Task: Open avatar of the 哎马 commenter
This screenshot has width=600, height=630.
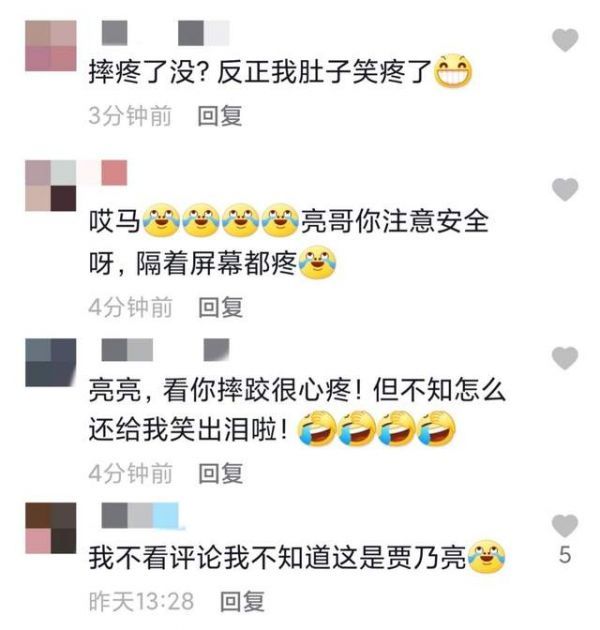Action: click(51, 186)
